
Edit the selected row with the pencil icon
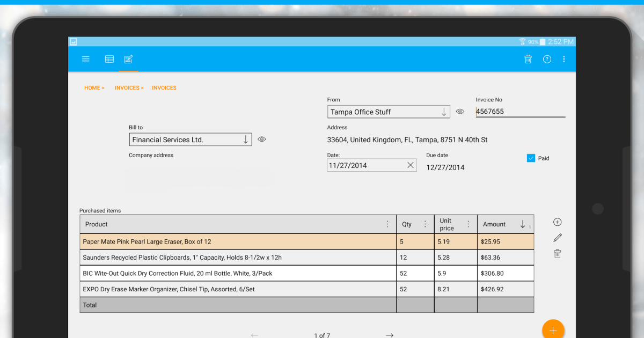[x=557, y=237]
